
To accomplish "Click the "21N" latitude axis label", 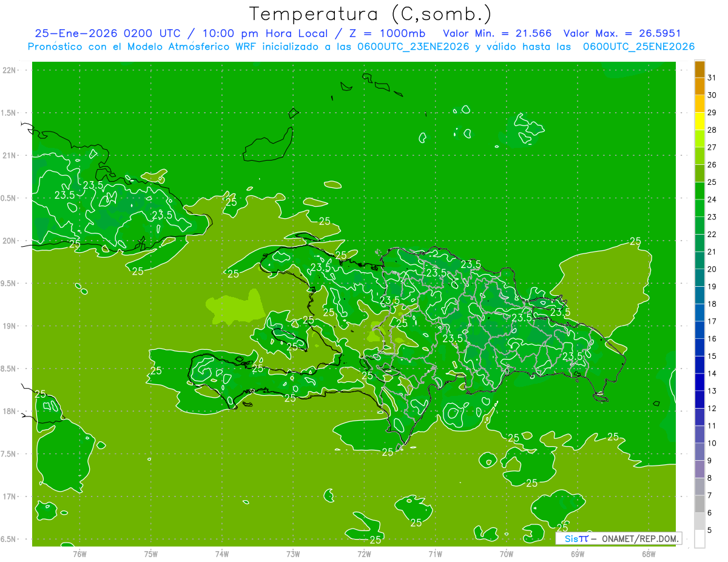I will pos(9,156).
